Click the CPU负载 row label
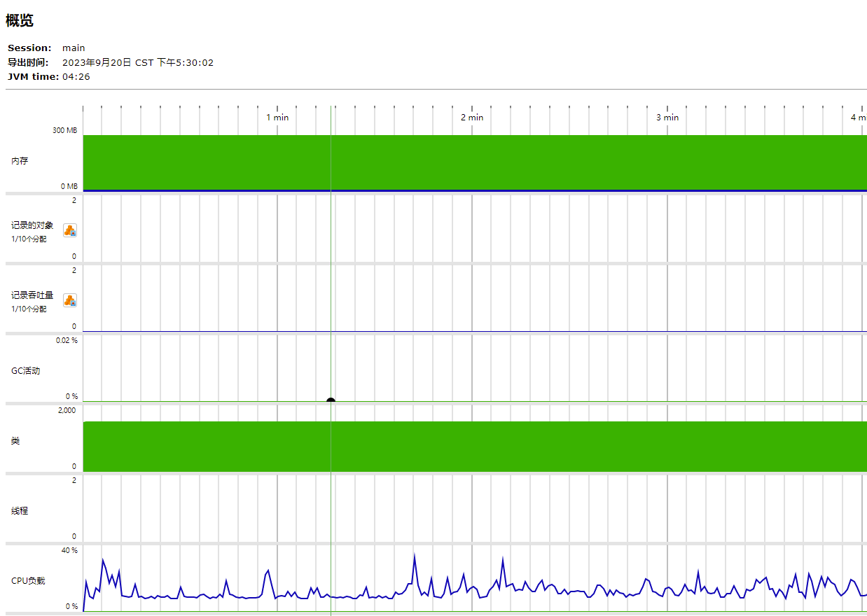The height and width of the screenshot is (616, 867). 28,581
